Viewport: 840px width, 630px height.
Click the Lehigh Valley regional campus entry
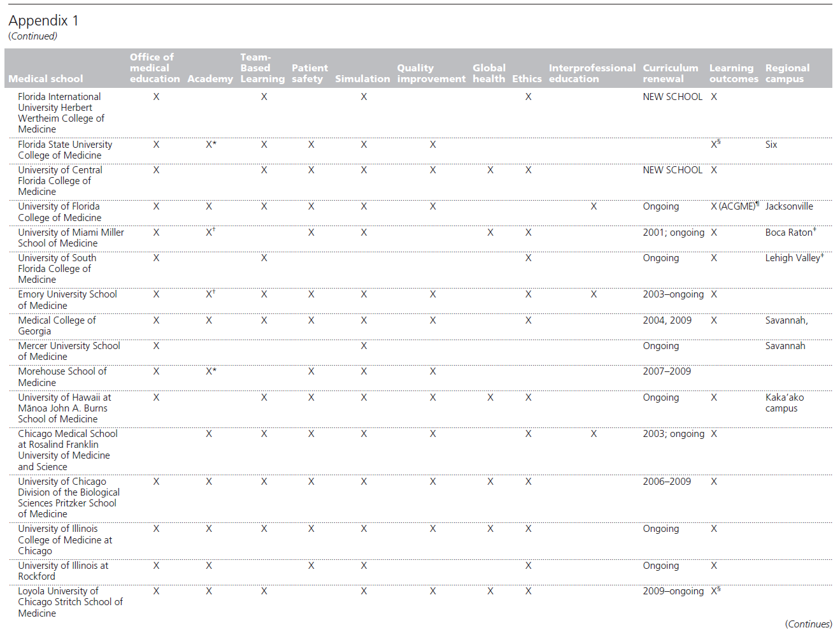(794, 258)
